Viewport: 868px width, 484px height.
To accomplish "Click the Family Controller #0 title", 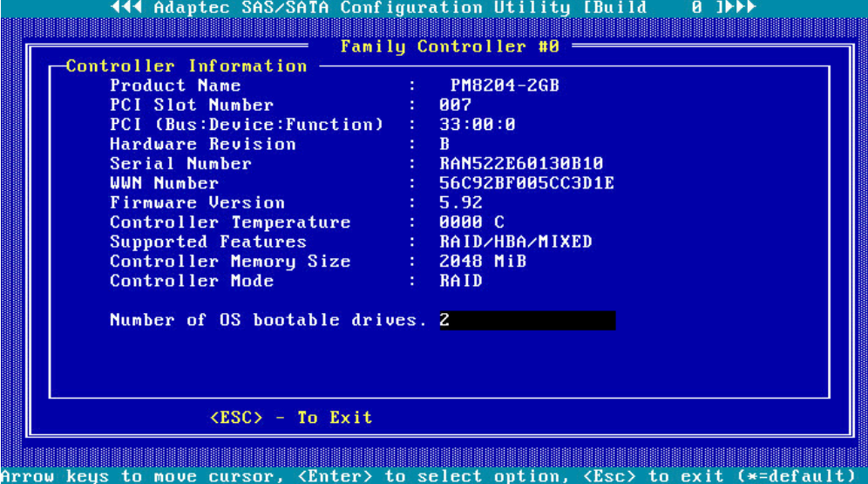I will pyautogui.click(x=450, y=46).
